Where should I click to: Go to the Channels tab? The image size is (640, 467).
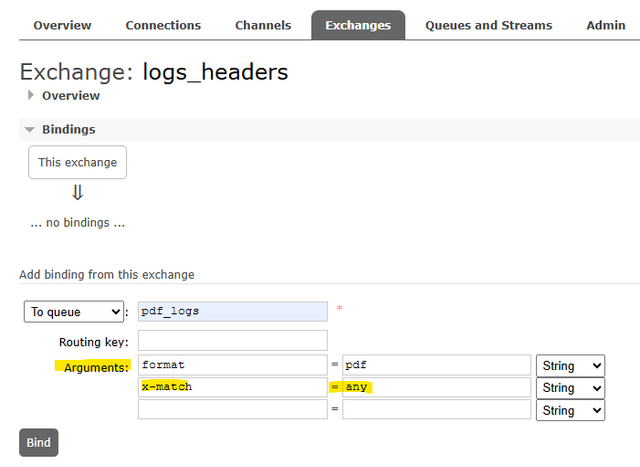263,25
